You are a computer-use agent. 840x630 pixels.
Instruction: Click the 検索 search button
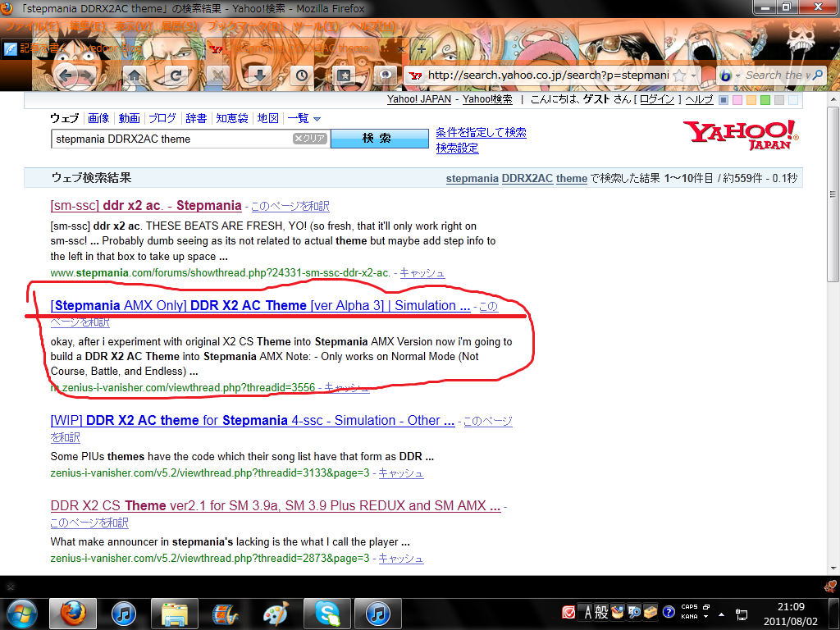(x=379, y=139)
